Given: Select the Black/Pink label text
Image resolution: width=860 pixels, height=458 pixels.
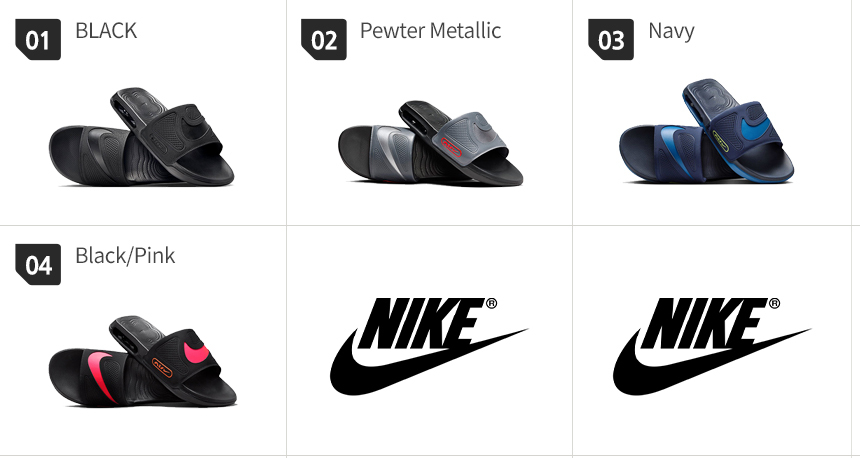Looking at the screenshot, I should 125,256.
